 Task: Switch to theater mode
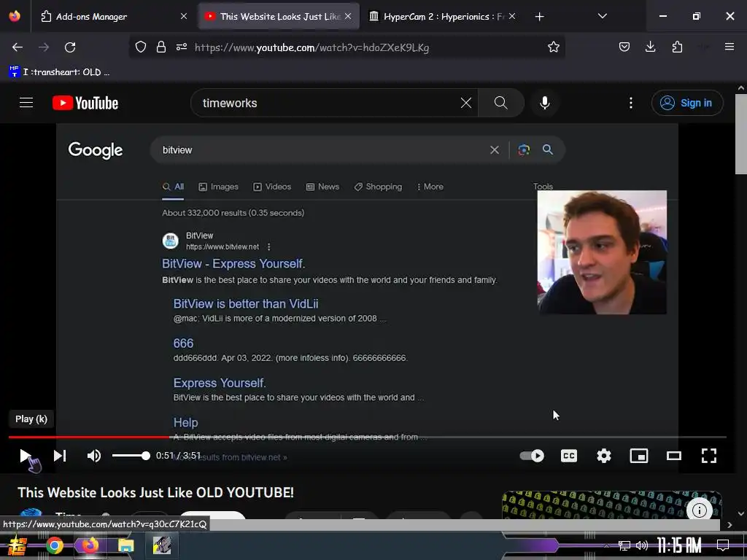coord(673,456)
